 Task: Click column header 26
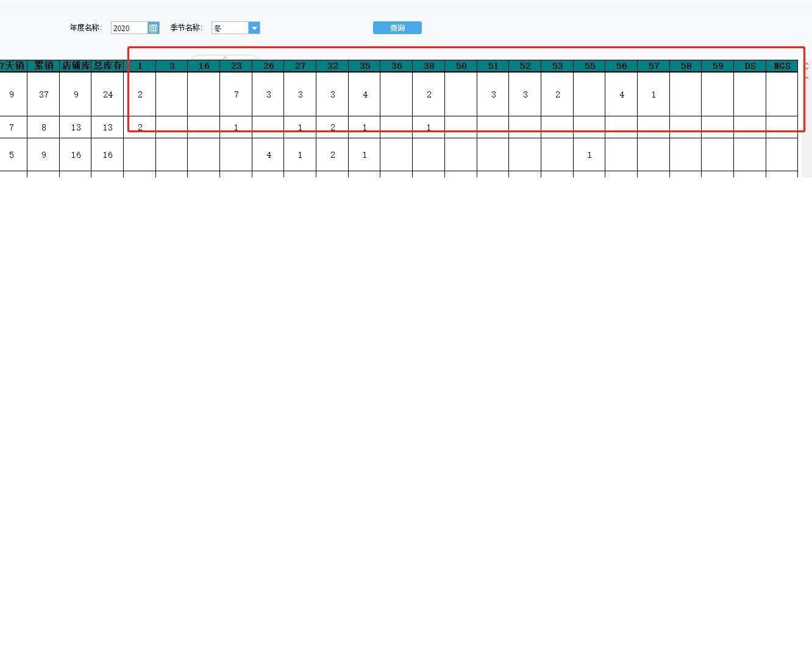coord(268,66)
